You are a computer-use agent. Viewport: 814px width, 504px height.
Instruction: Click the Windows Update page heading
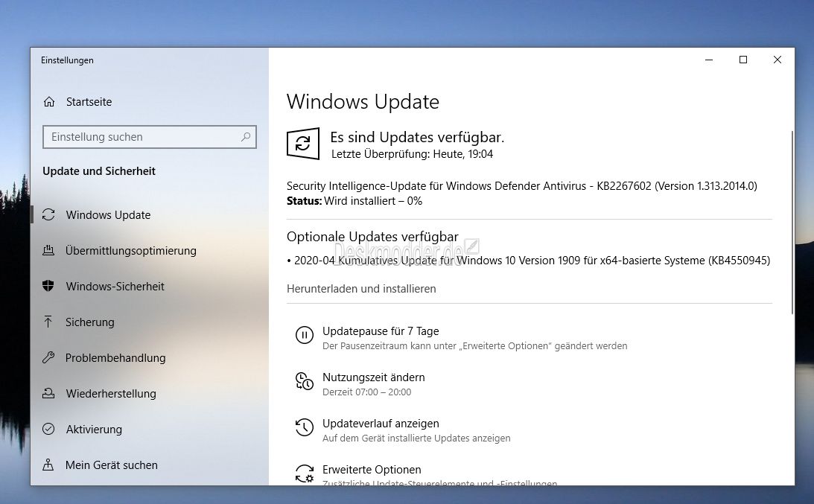pyautogui.click(x=363, y=102)
